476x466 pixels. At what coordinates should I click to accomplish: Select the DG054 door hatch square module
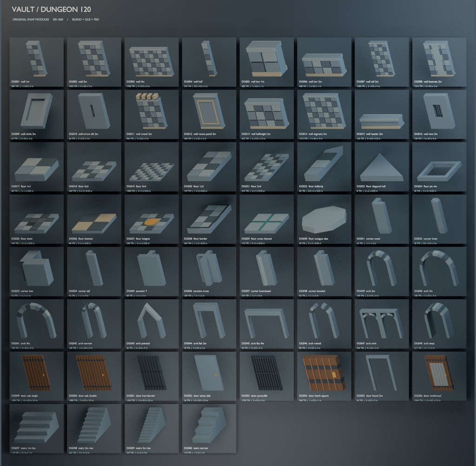[x=324, y=377]
